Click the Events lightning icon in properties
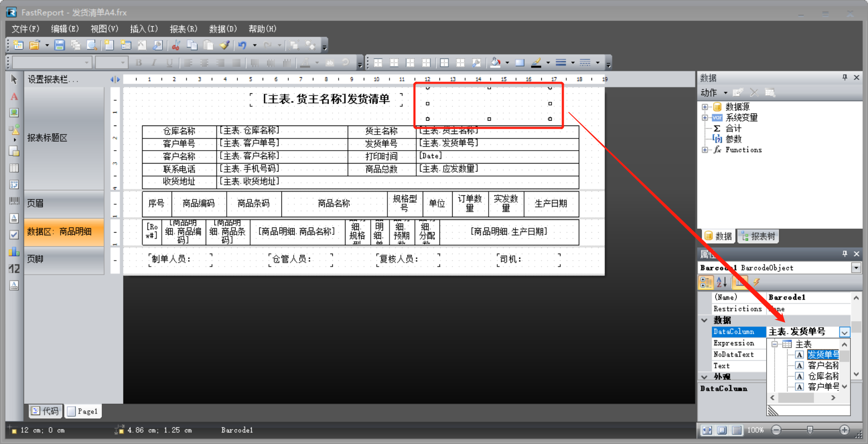The image size is (868, 444). click(757, 282)
